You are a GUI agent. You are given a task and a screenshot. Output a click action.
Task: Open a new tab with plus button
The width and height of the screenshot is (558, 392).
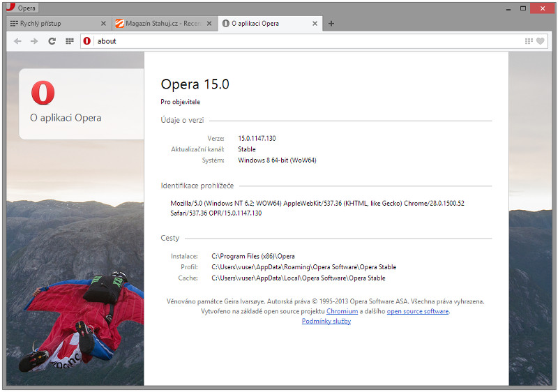[331, 24]
